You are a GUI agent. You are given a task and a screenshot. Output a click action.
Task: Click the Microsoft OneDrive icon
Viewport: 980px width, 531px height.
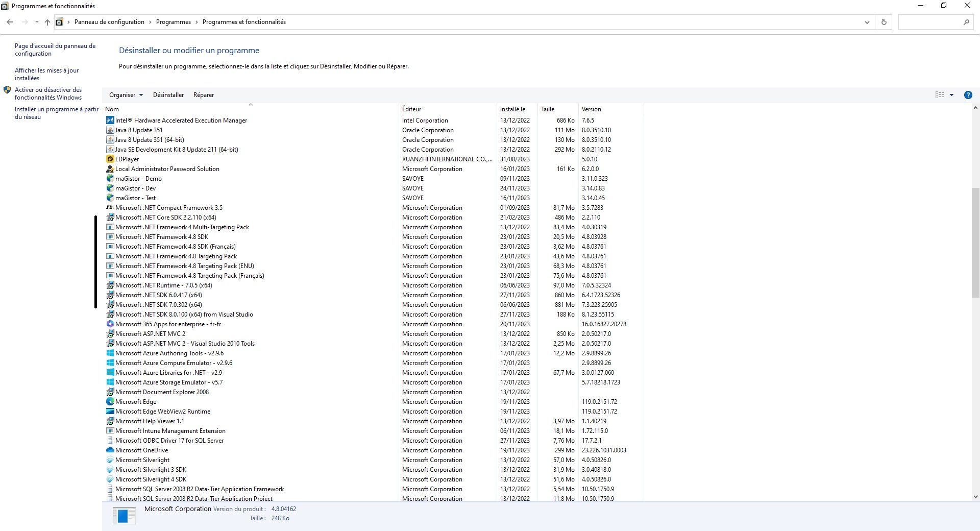110,450
